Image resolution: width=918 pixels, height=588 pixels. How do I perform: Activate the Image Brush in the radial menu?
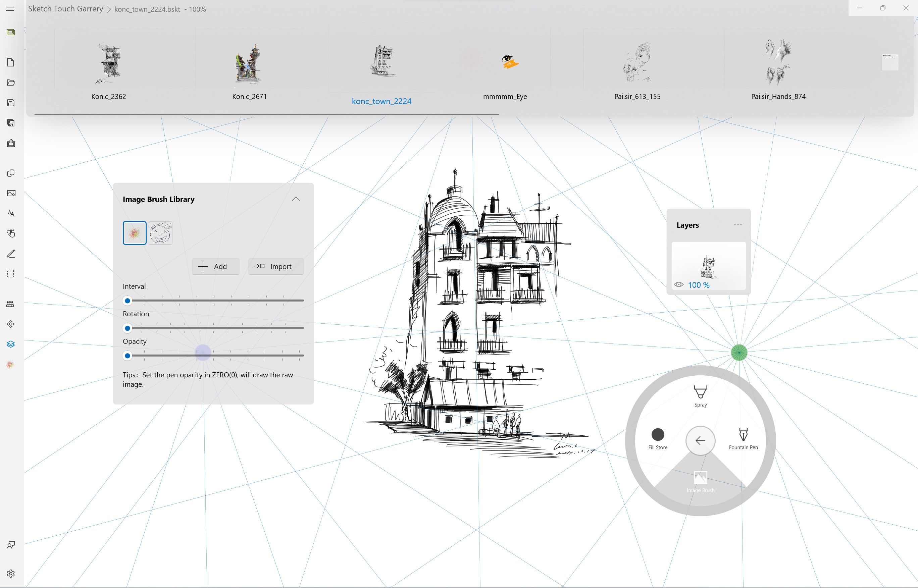[x=700, y=480]
